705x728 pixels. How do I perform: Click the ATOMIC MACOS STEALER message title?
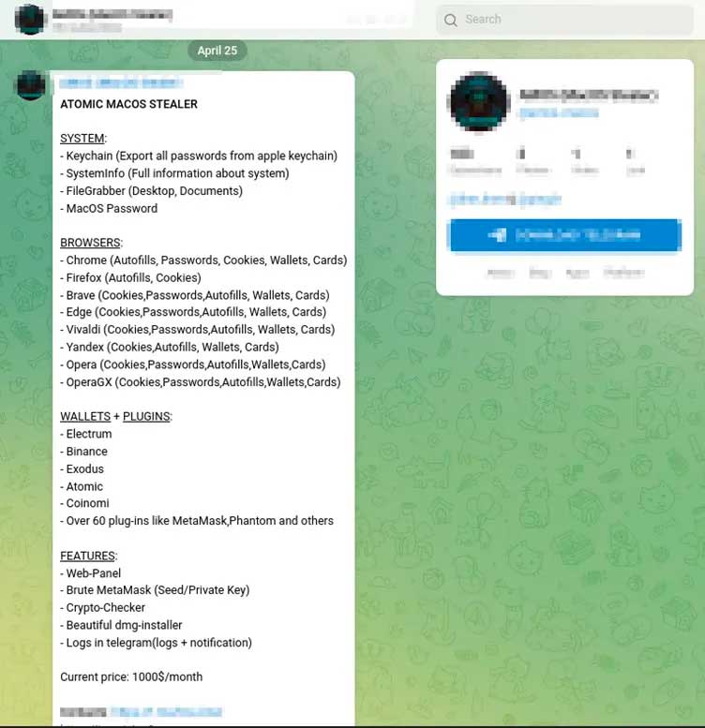click(128, 104)
